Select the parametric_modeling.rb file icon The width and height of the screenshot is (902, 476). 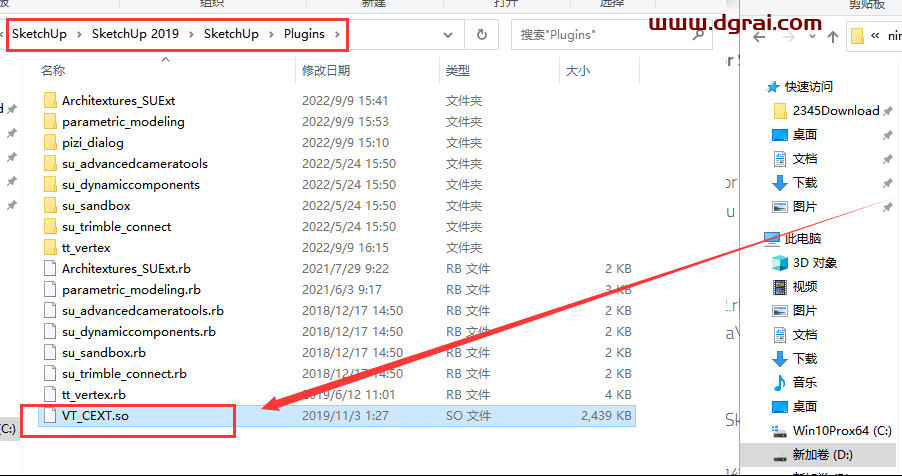(51, 290)
